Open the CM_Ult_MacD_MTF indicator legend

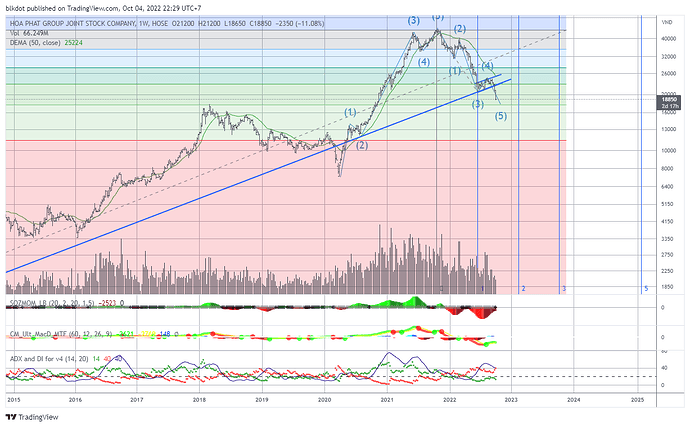(x=38, y=334)
